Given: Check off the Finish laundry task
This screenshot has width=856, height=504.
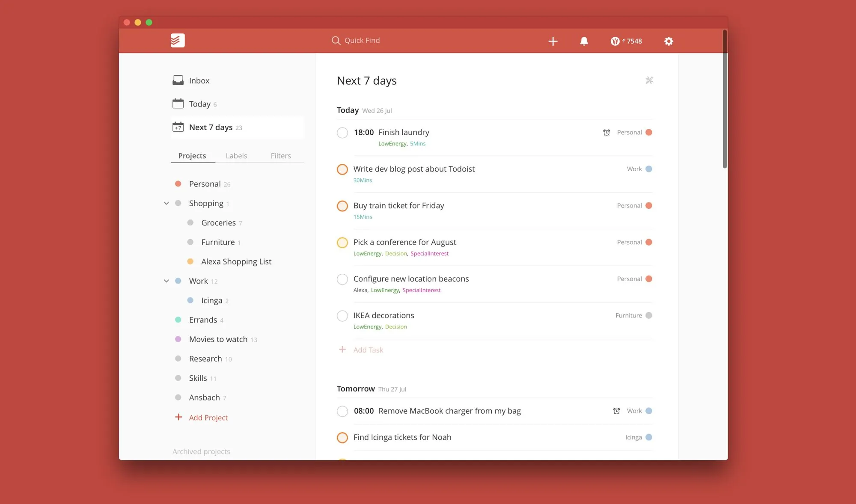Looking at the screenshot, I should [342, 133].
